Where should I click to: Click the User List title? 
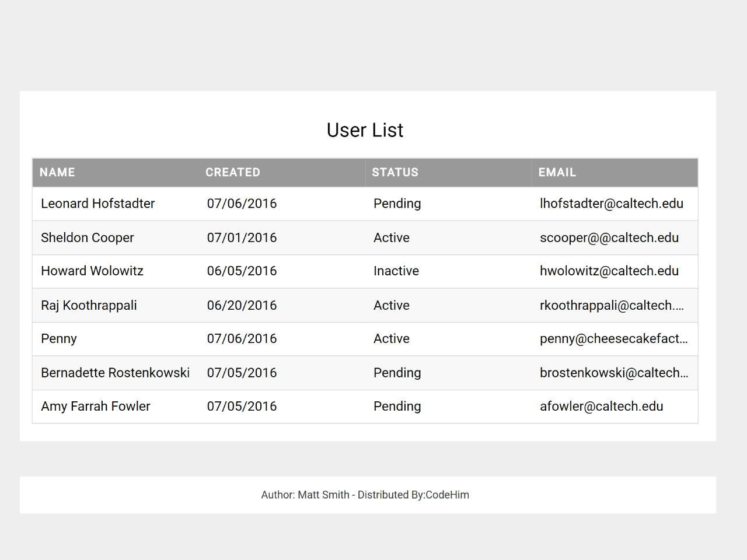[365, 130]
